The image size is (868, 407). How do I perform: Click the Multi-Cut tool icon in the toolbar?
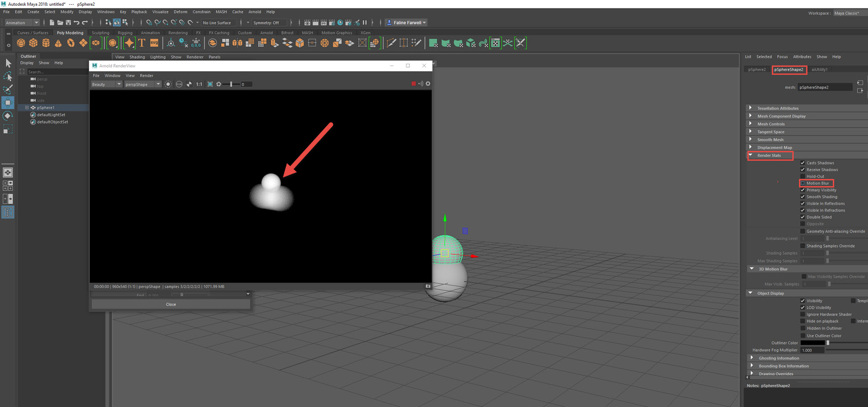click(392, 43)
